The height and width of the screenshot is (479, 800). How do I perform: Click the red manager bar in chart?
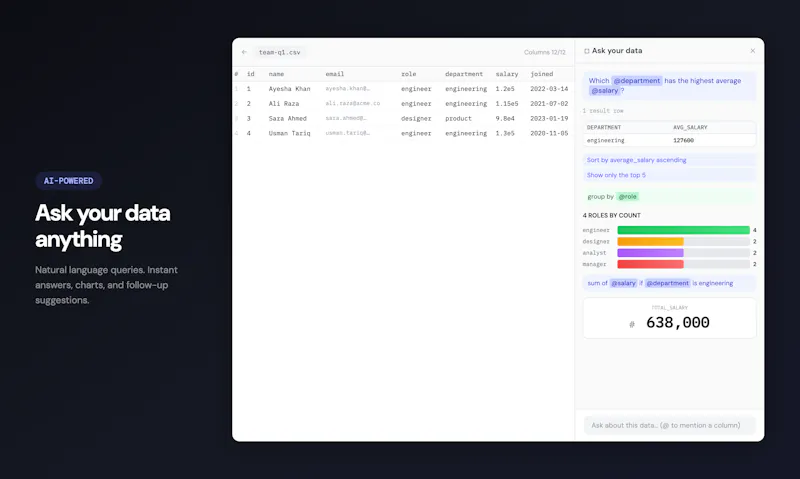click(651, 264)
